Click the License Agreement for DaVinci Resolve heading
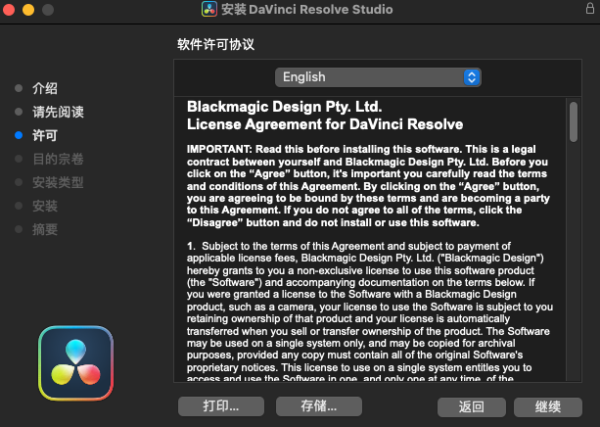Image resolution: width=600 pixels, height=427 pixels. point(325,125)
